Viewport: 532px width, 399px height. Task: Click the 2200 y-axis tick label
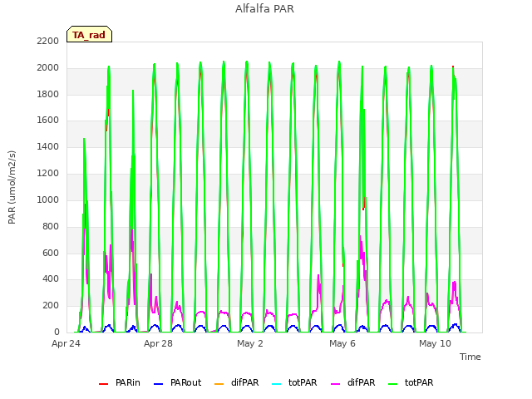[48, 41]
